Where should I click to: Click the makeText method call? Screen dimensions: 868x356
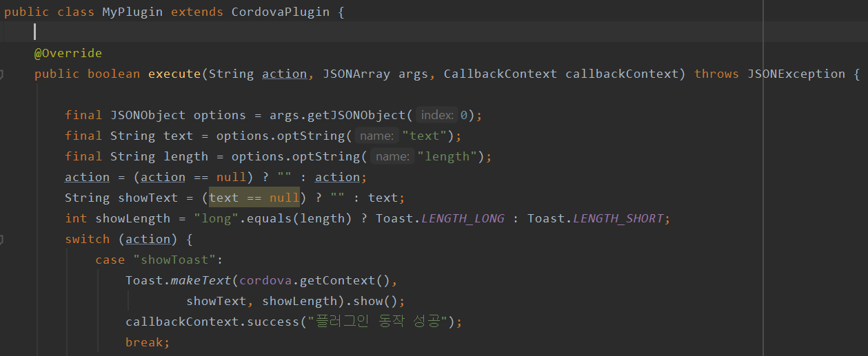click(201, 280)
